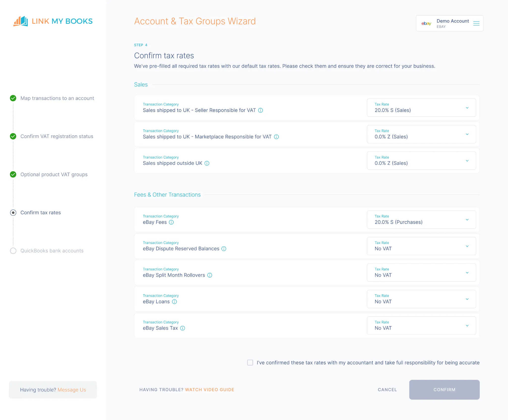The image size is (508, 420).
Task: Show info icon next to eBay Sales Tax
Action: pos(183,328)
